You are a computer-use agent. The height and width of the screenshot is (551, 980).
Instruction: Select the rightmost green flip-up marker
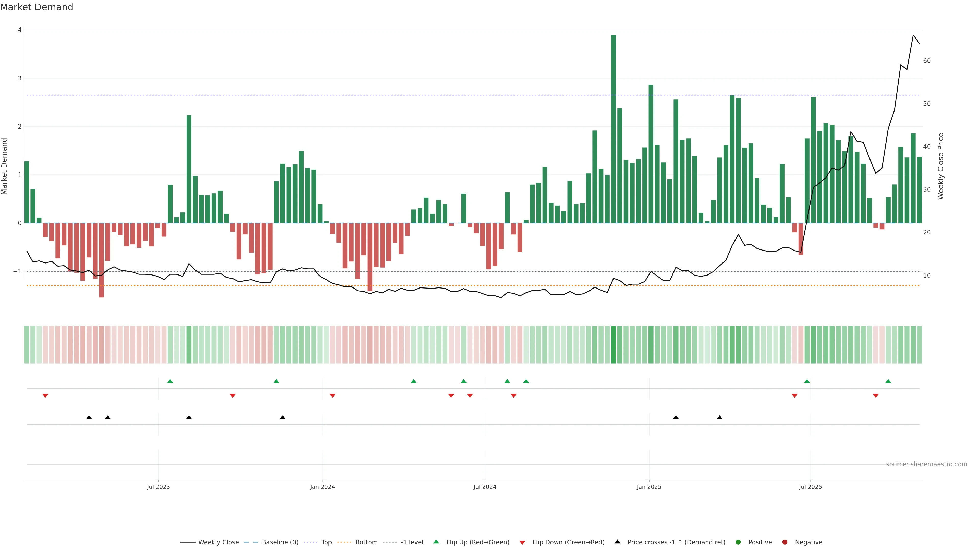click(x=888, y=381)
